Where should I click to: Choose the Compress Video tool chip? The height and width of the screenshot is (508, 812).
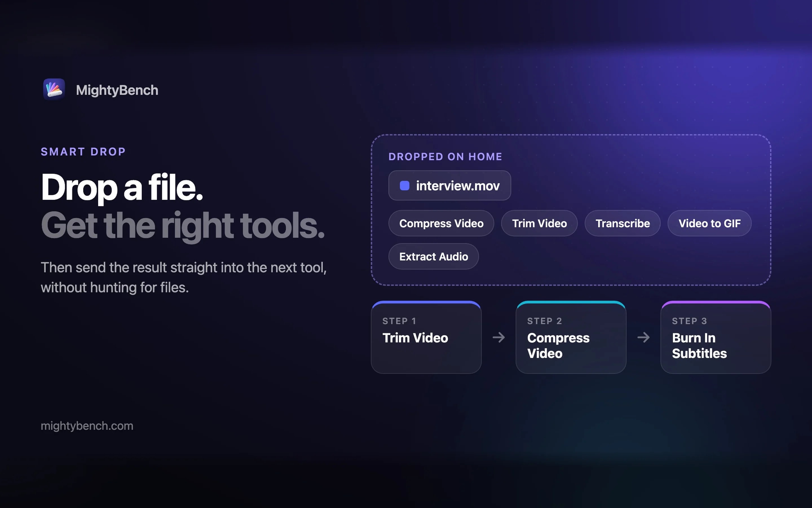(441, 224)
